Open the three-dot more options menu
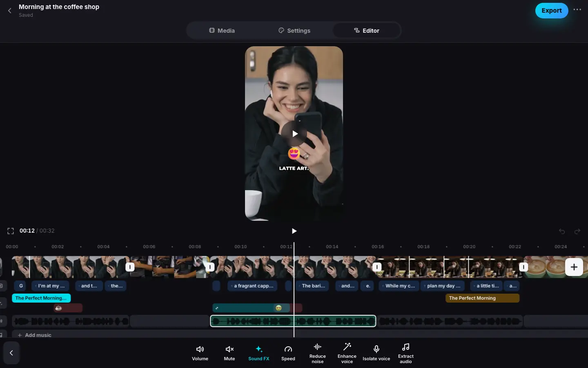The image size is (588, 368). [577, 10]
